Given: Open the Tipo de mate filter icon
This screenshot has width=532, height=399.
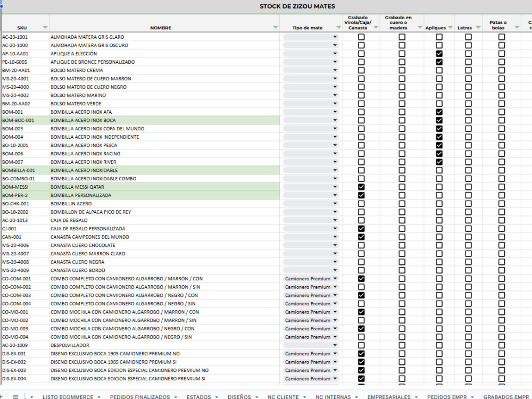Looking at the screenshot, I should click(338, 28).
